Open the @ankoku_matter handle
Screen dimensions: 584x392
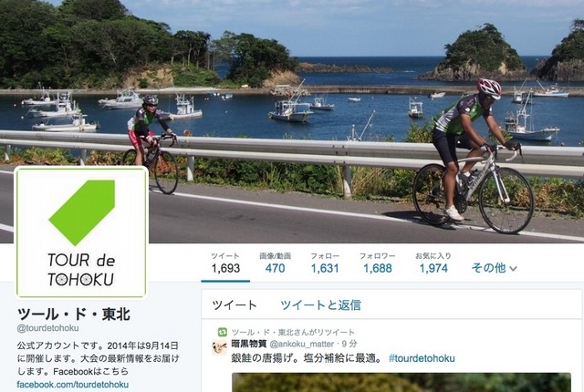click(302, 344)
